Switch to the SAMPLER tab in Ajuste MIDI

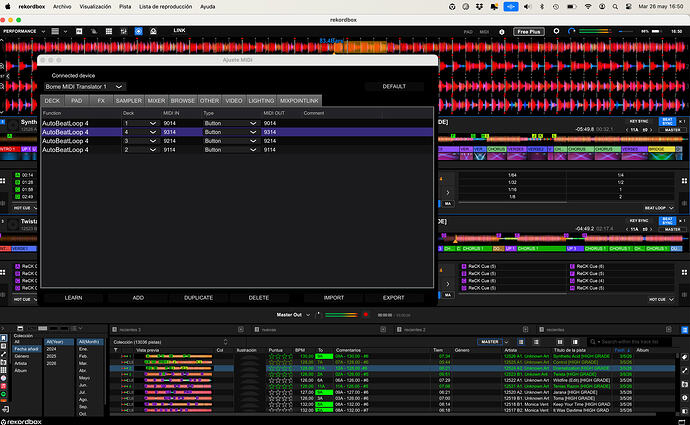128,101
